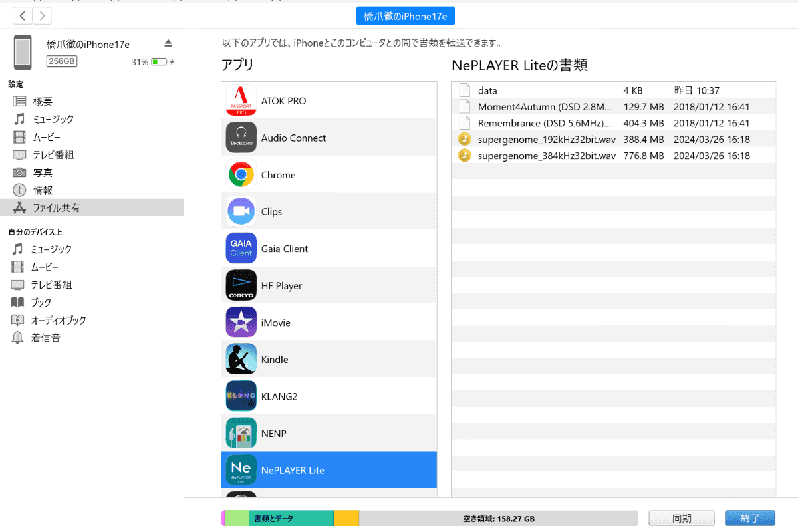Click the audio icon beside supergenome_192kHz32bit.wav
This screenshot has height=532, width=798.
464,139
